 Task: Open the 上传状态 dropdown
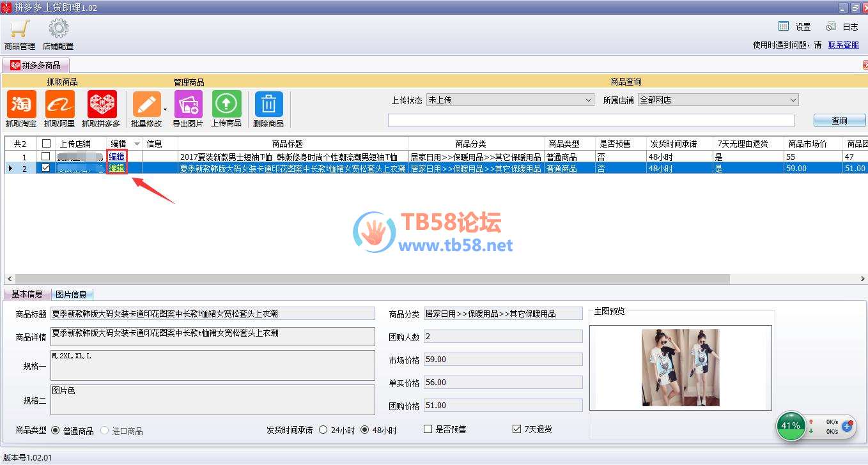tap(510, 100)
